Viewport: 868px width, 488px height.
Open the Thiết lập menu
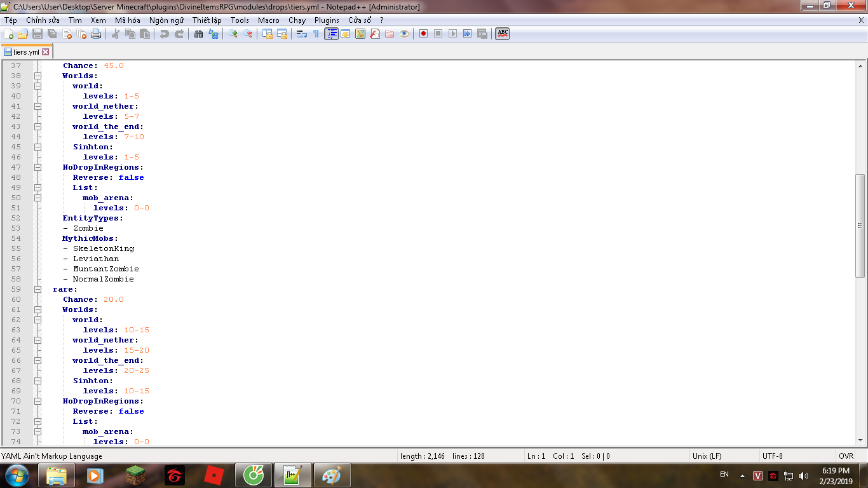click(207, 20)
